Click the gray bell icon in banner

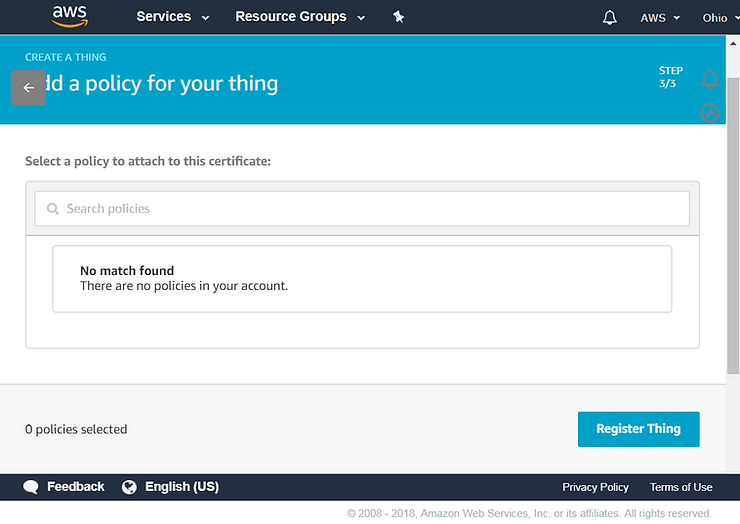click(x=710, y=80)
